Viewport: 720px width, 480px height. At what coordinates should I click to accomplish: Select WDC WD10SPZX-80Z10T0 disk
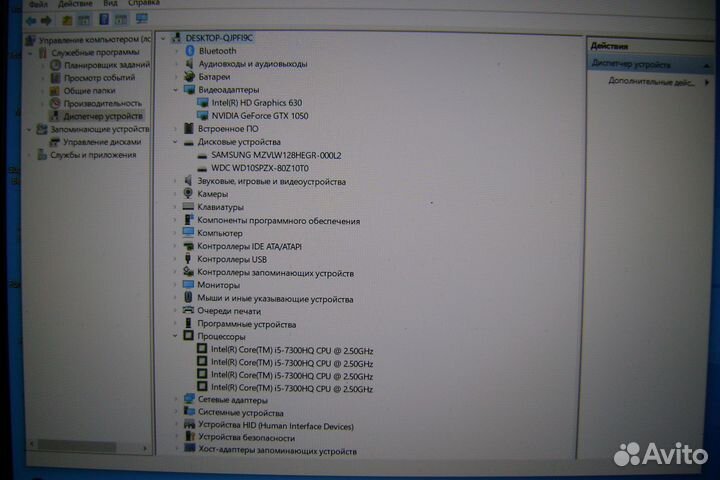tap(260, 168)
